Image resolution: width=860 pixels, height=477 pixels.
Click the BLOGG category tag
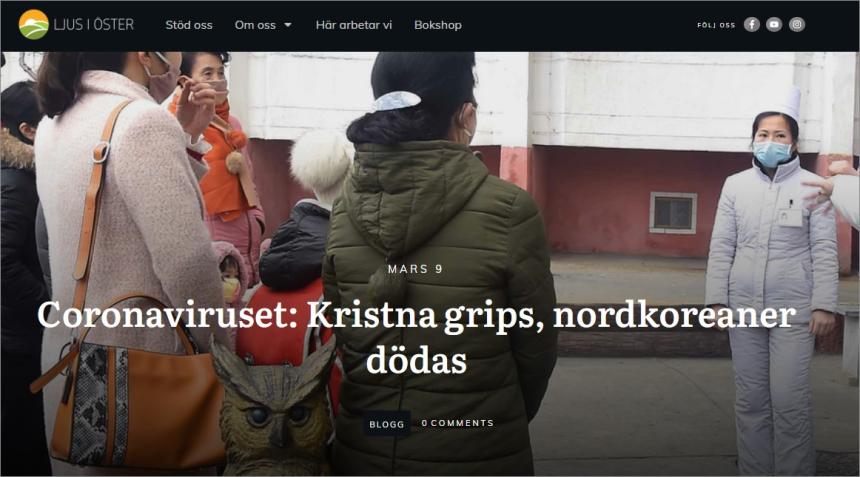click(387, 424)
